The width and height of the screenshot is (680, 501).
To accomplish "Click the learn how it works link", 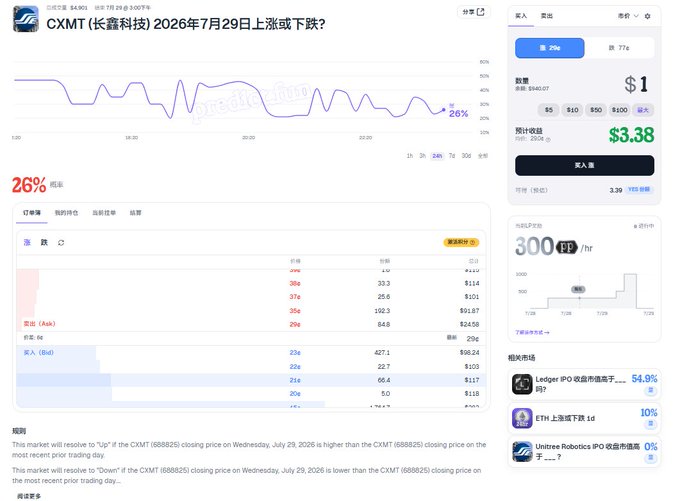I will [532, 332].
